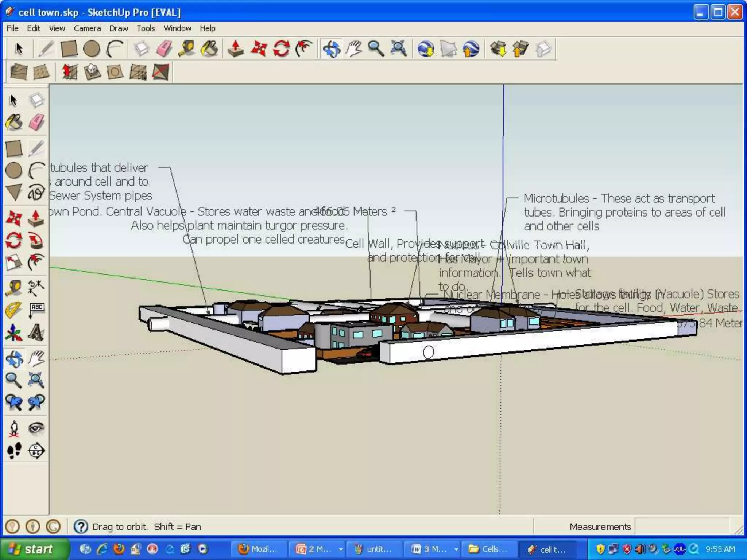The height and width of the screenshot is (560, 747).
Task: Click the Section Plane tool
Action: [36, 451]
